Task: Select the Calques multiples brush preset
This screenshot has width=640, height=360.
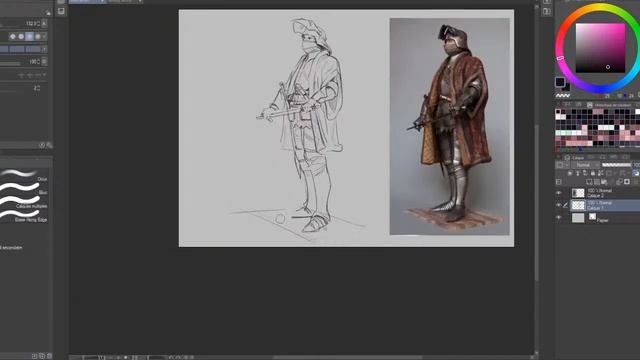Action: click(x=25, y=202)
